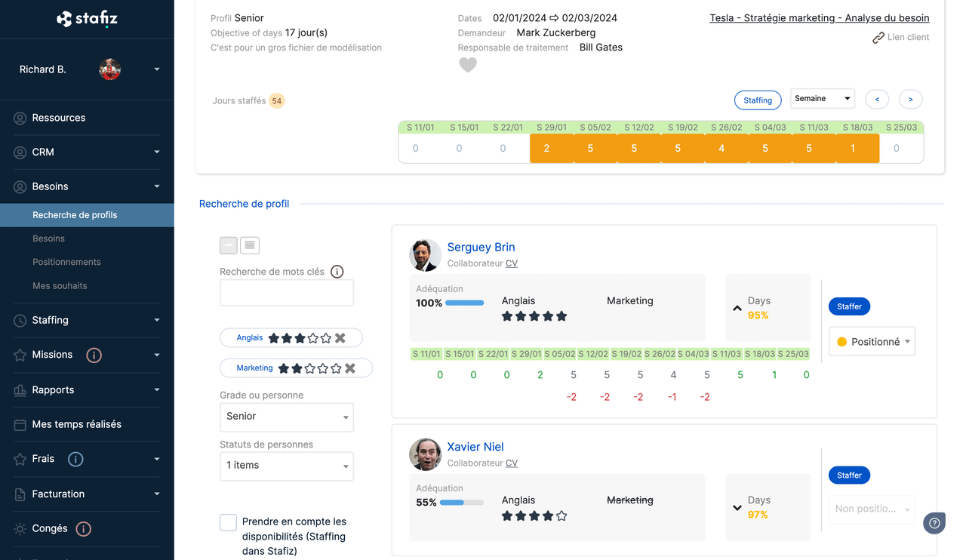This screenshot has width=966, height=560.
Task: Open Serguey Brin CV link
Action: (x=512, y=263)
